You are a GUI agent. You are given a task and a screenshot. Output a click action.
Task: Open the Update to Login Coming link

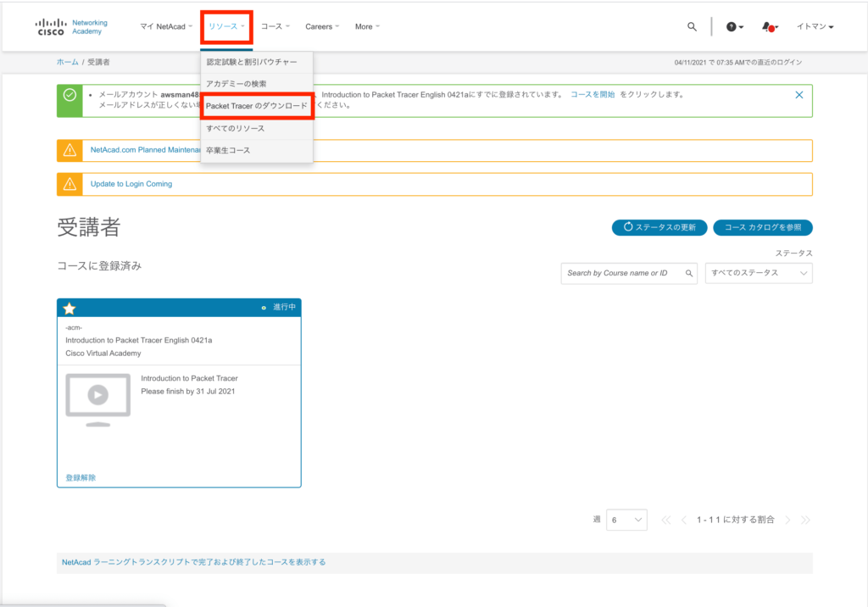click(x=131, y=184)
